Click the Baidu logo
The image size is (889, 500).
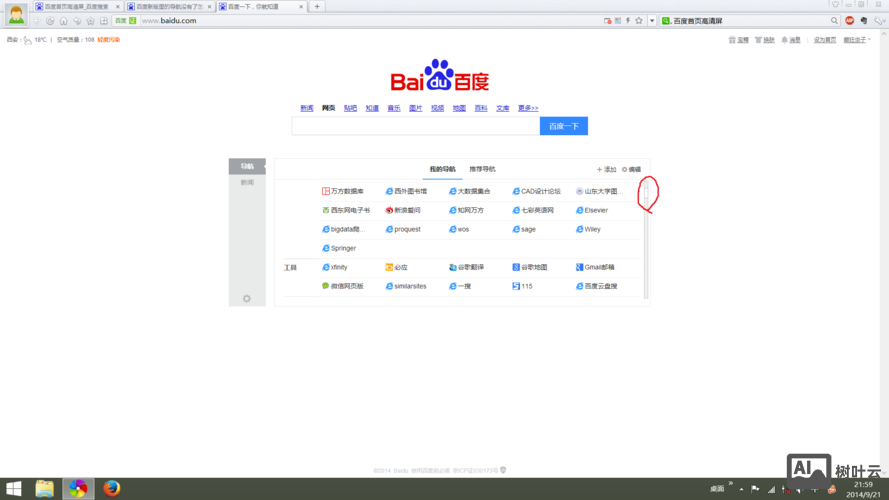(x=439, y=75)
